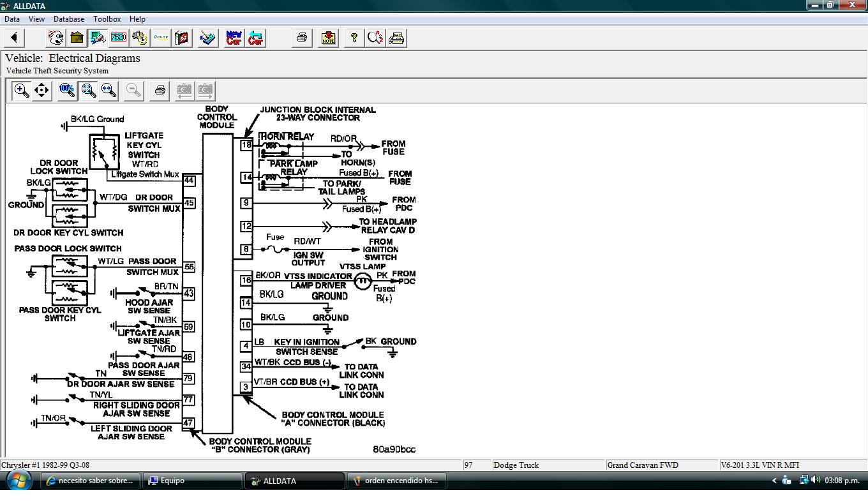Click the Fax machine toolbar icon
868x501 pixels.
click(396, 38)
